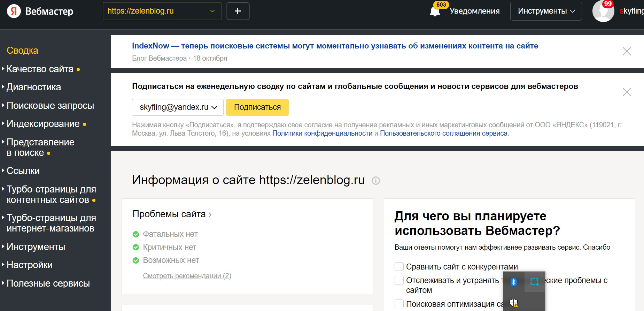Viewport: 644px width, 311px height.
Task: Open Сводка in the sidebar
Action: (x=22, y=51)
